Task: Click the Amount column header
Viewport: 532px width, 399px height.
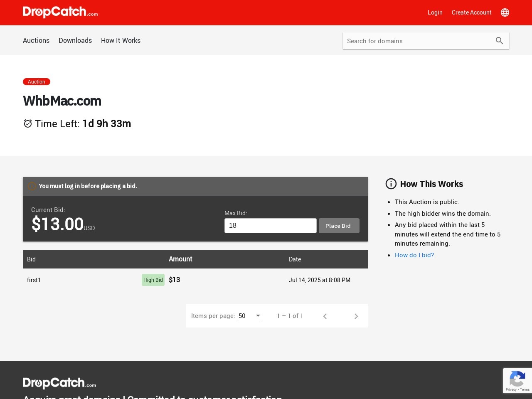Action: pyautogui.click(x=180, y=259)
